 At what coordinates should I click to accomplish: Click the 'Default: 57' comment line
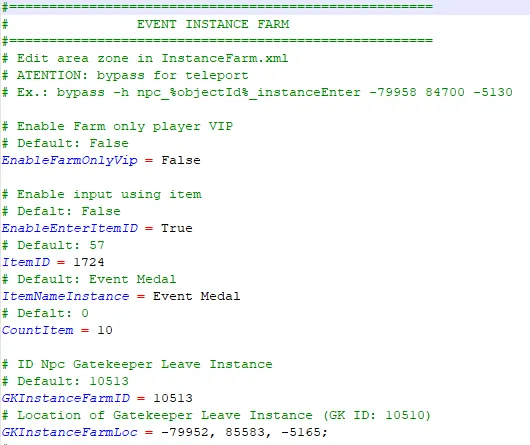tap(53, 245)
